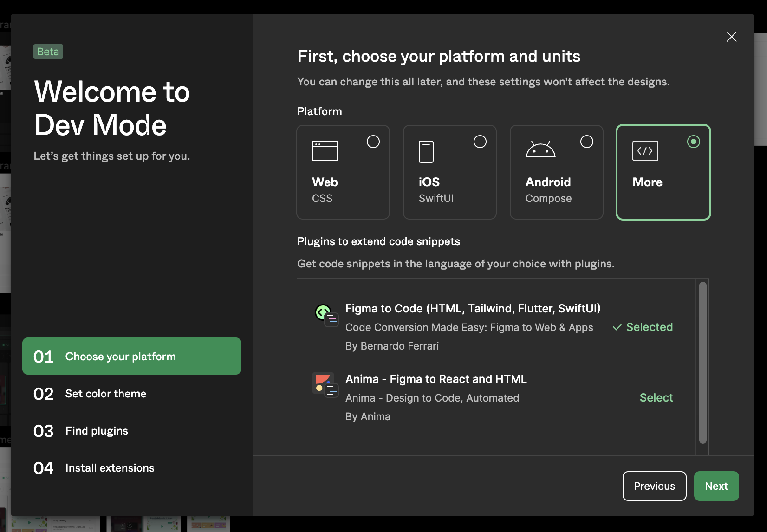Click the Next button
The width and height of the screenshot is (767, 532).
tap(716, 486)
